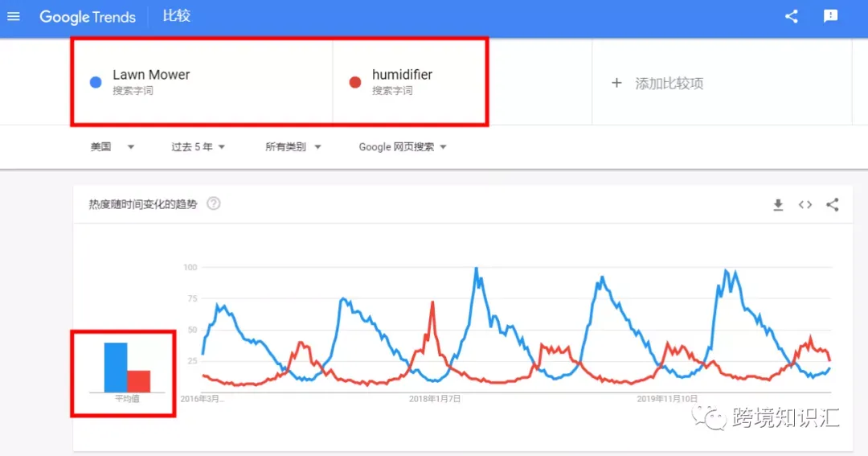This screenshot has height=456, width=868.
Task: Click the share icon in top header
Action: (792, 16)
